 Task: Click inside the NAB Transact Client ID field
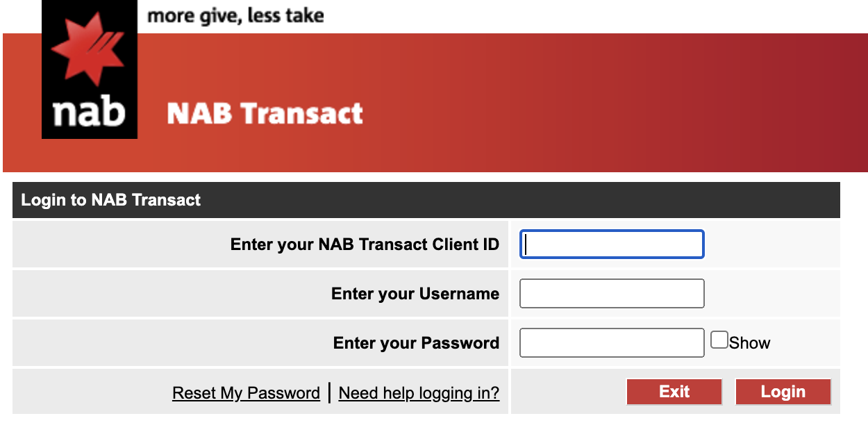[611, 244]
